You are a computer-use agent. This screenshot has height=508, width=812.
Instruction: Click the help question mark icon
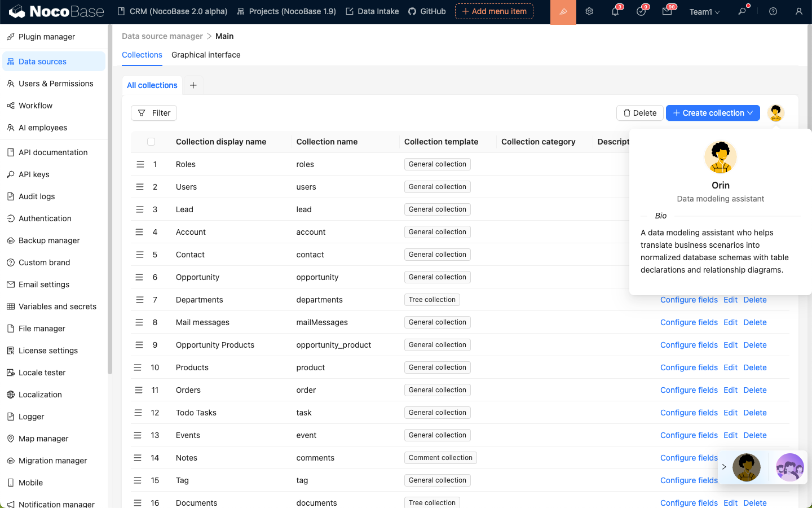[x=773, y=12]
